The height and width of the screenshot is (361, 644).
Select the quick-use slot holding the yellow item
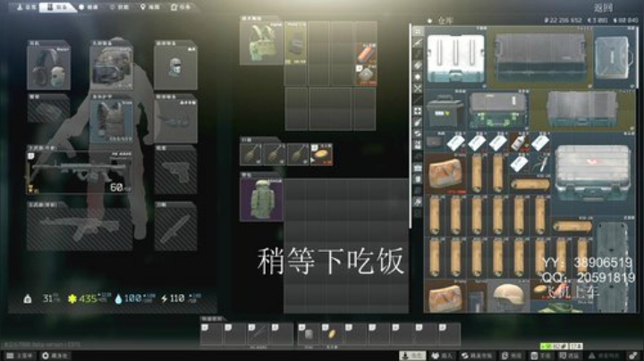point(332,334)
